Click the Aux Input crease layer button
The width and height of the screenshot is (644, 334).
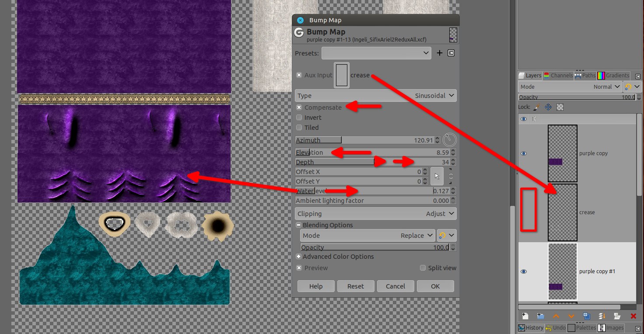tap(342, 75)
